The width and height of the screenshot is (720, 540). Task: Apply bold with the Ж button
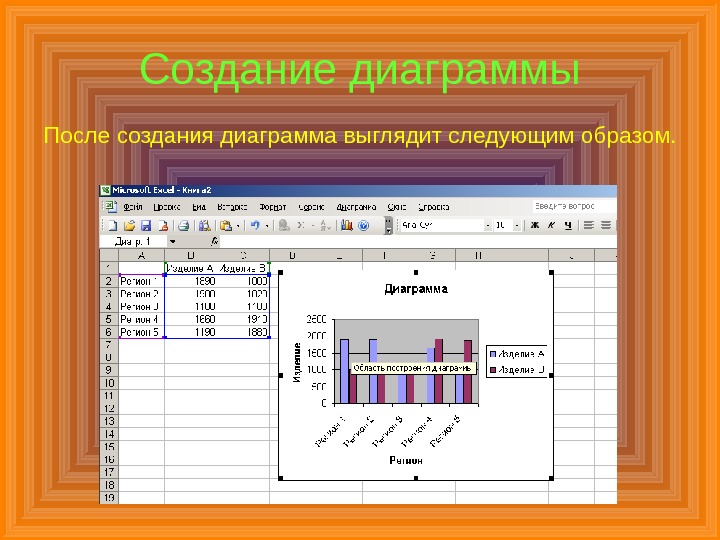click(534, 225)
